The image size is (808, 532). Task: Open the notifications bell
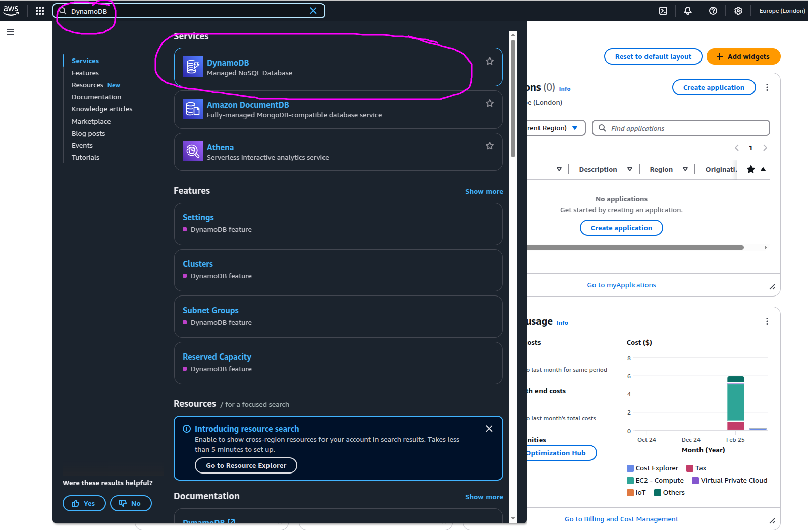[x=688, y=11]
